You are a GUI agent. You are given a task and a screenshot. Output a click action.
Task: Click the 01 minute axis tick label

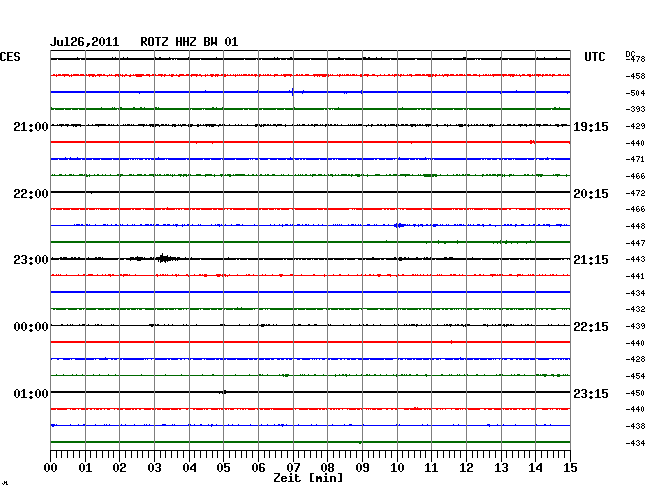point(85,468)
